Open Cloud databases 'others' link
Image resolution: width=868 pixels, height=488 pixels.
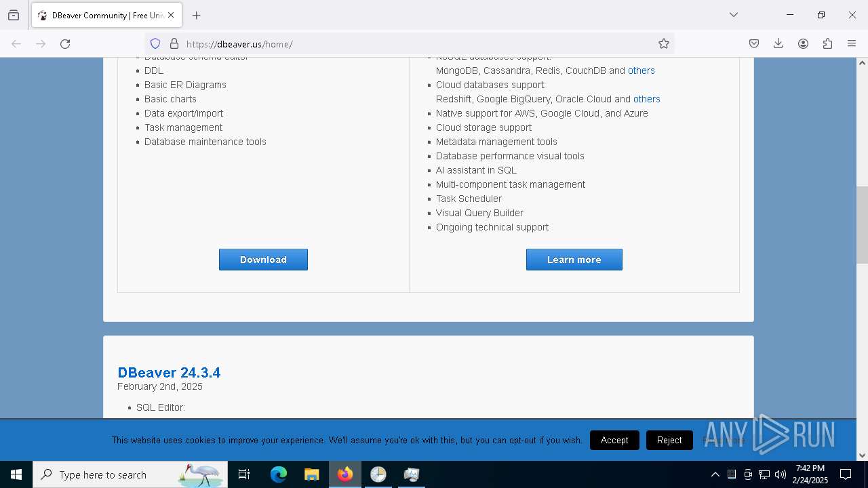(647, 99)
